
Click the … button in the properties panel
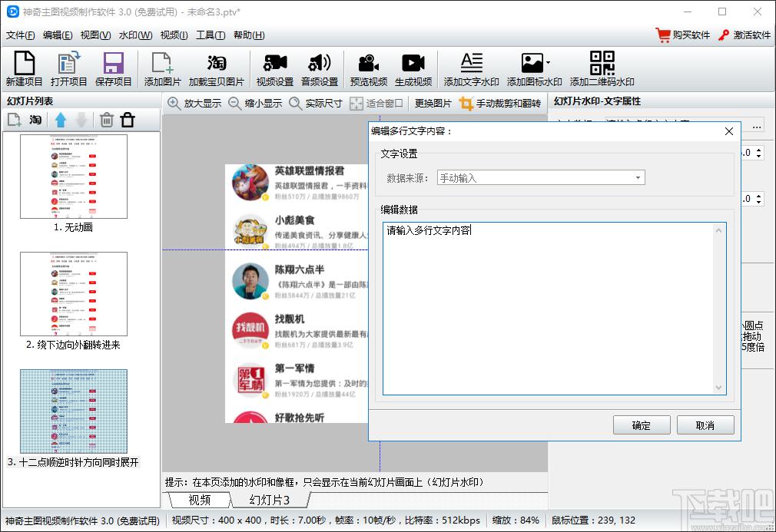(x=757, y=126)
